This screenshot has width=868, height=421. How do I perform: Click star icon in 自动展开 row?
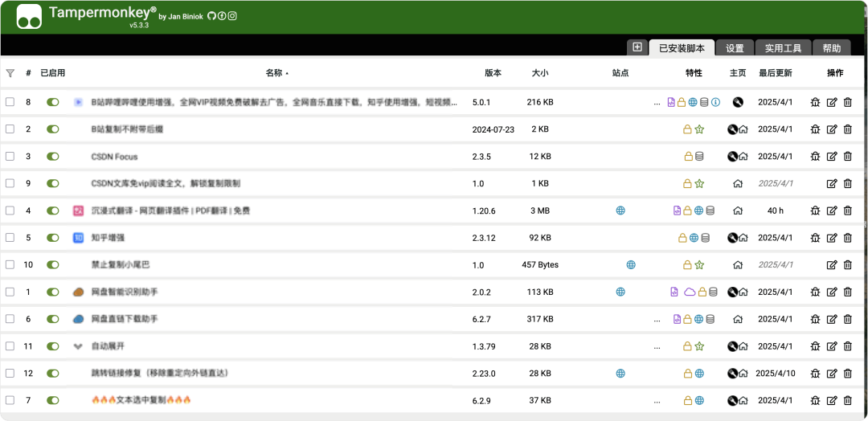click(699, 346)
